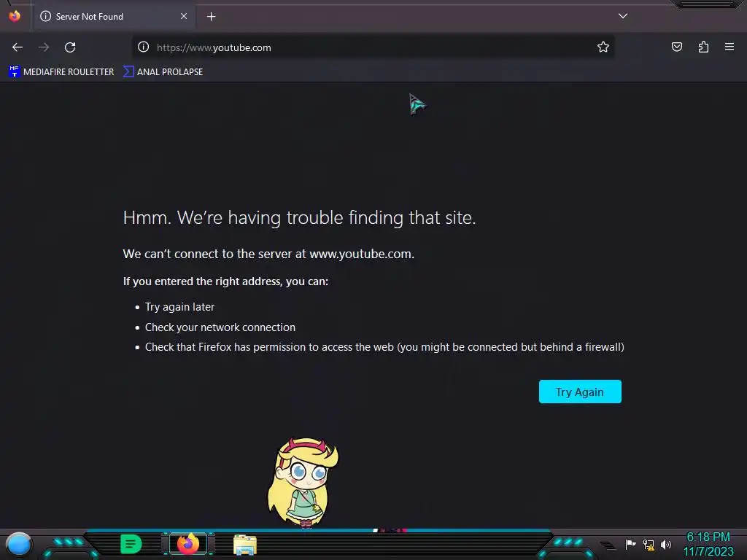Open the Start orb on the taskbar

point(19,544)
